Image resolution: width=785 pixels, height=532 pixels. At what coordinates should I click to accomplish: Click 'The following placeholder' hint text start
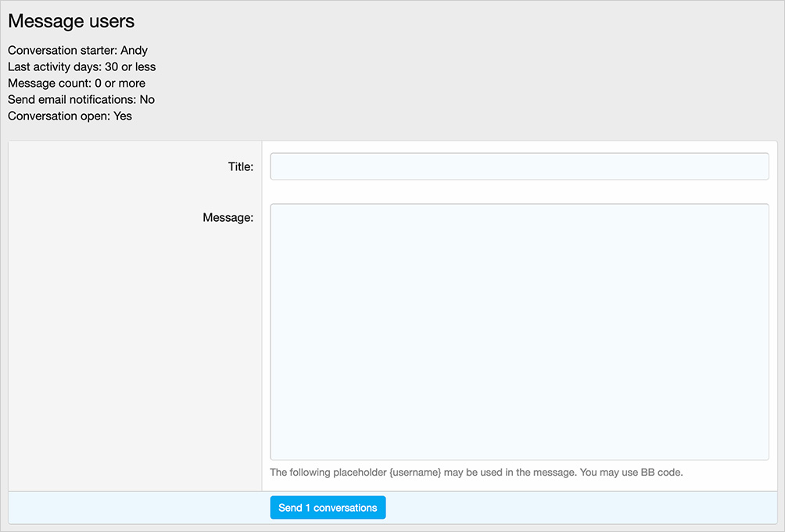328,473
